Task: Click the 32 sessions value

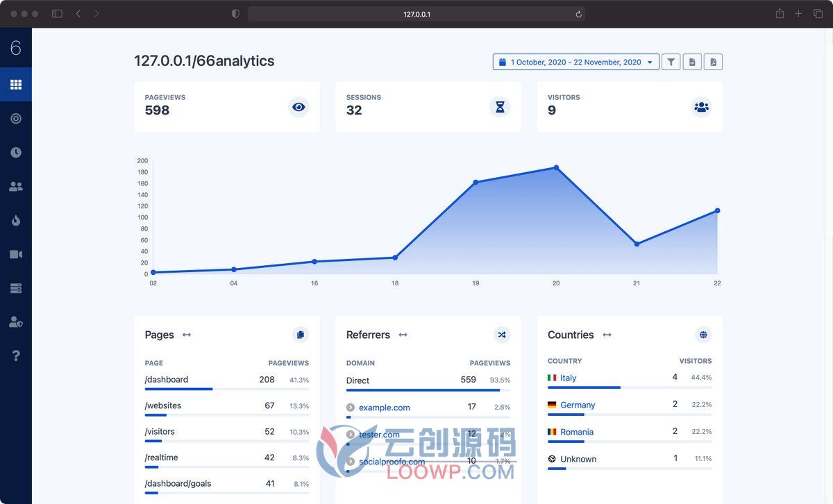Action: click(354, 110)
